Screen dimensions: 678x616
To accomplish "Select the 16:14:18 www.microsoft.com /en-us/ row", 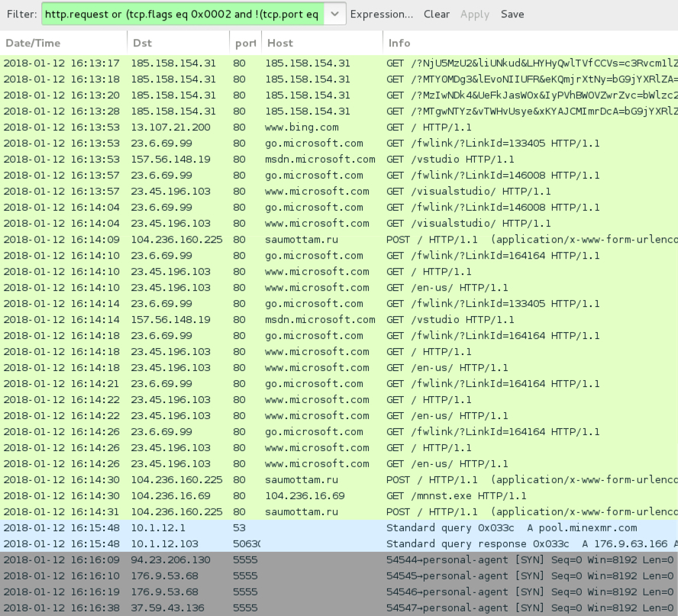I will (339, 367).
